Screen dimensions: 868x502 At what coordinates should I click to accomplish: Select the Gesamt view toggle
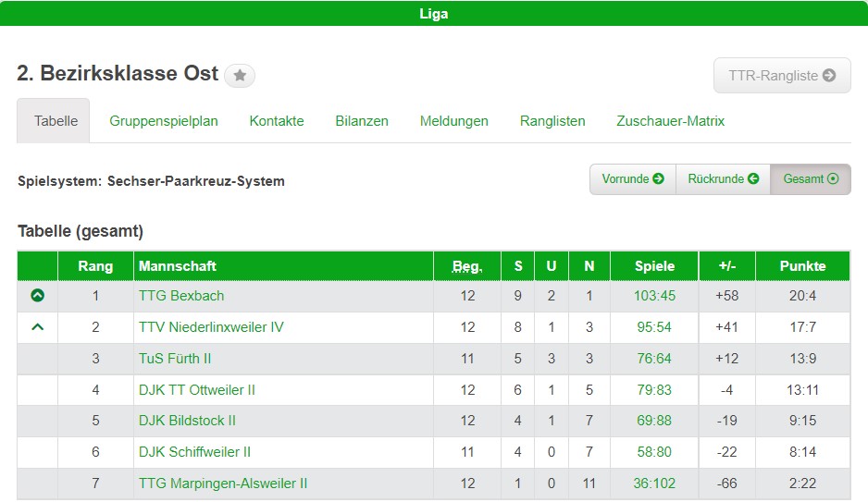click(x=811, y=179)
